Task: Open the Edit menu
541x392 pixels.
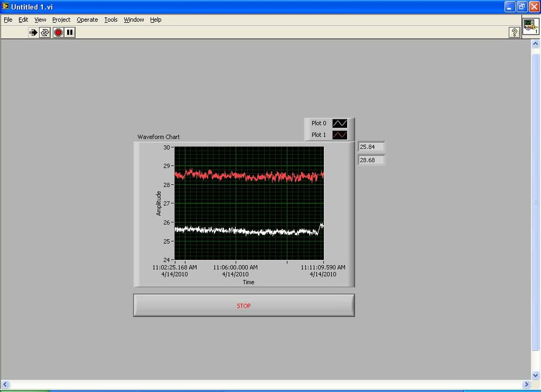Action: [23, 19]
